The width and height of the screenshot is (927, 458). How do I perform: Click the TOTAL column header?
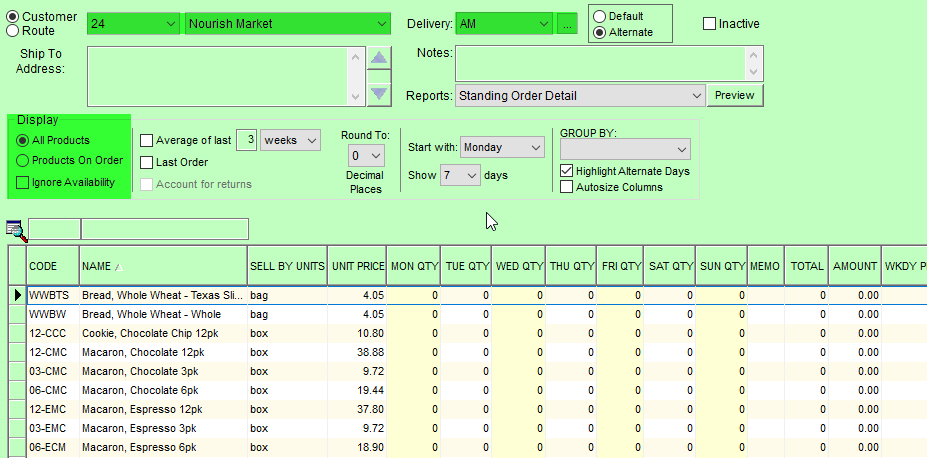(806, 266)
